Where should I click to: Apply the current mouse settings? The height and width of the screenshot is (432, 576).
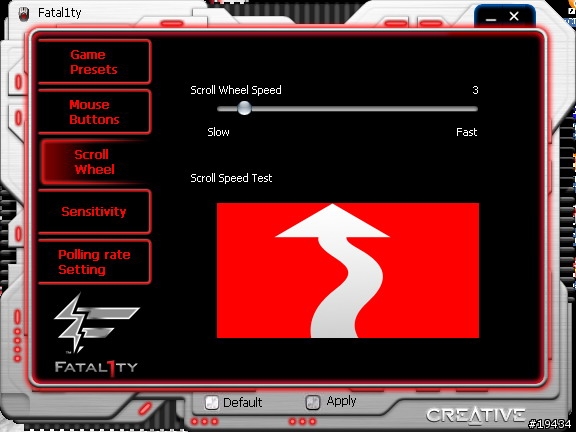[x=331, y=402]
